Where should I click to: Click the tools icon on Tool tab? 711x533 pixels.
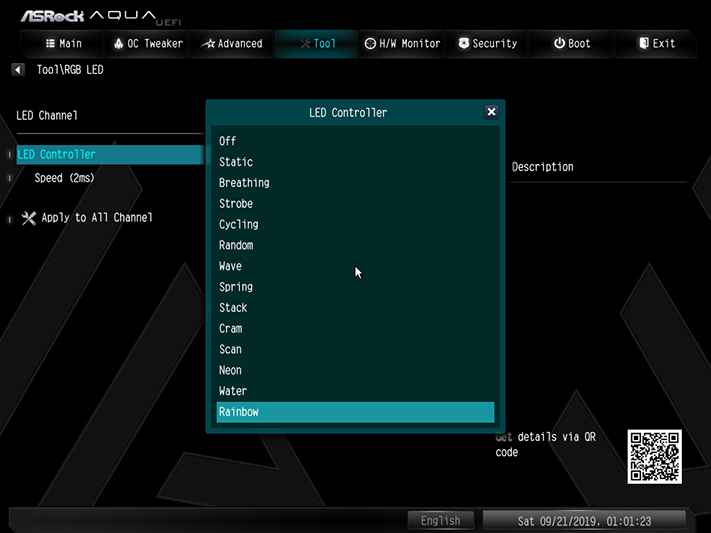[x=305, y=44]
